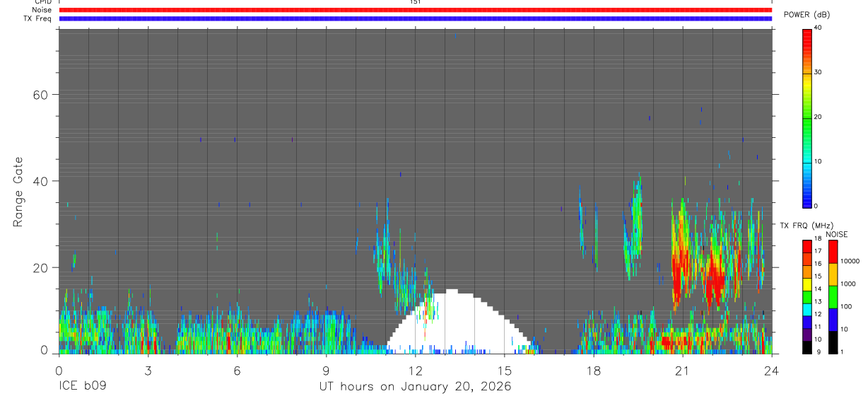
Task: Click the 1 noise legend label
Action: click(x=842, y=352)
